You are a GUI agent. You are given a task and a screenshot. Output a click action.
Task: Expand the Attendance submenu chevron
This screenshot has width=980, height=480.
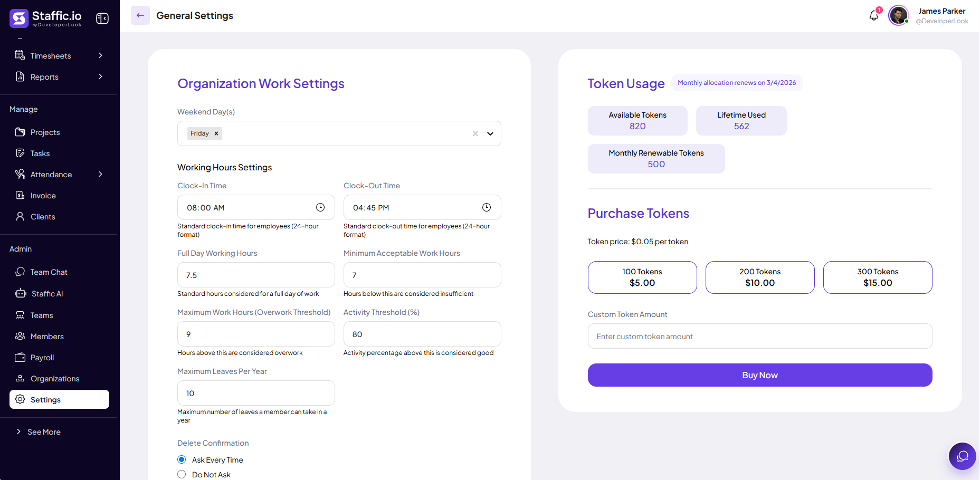pyautogui.click(x=100, y=174)
